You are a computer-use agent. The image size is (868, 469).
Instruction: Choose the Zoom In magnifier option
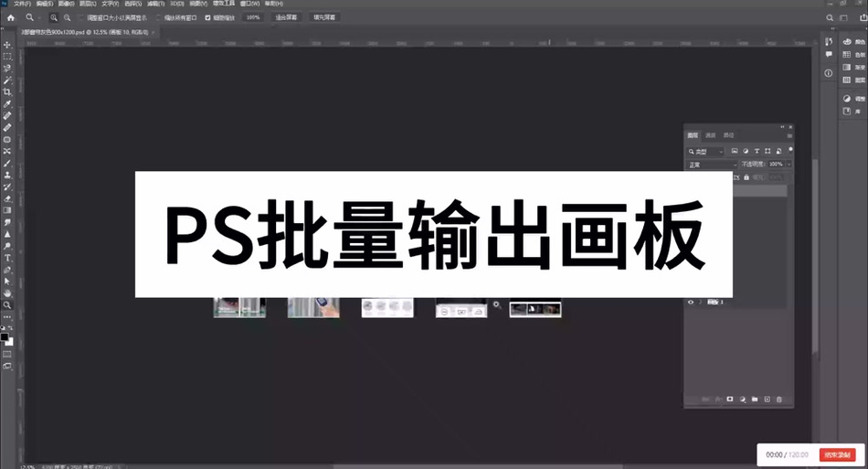(x=54, y=17)
